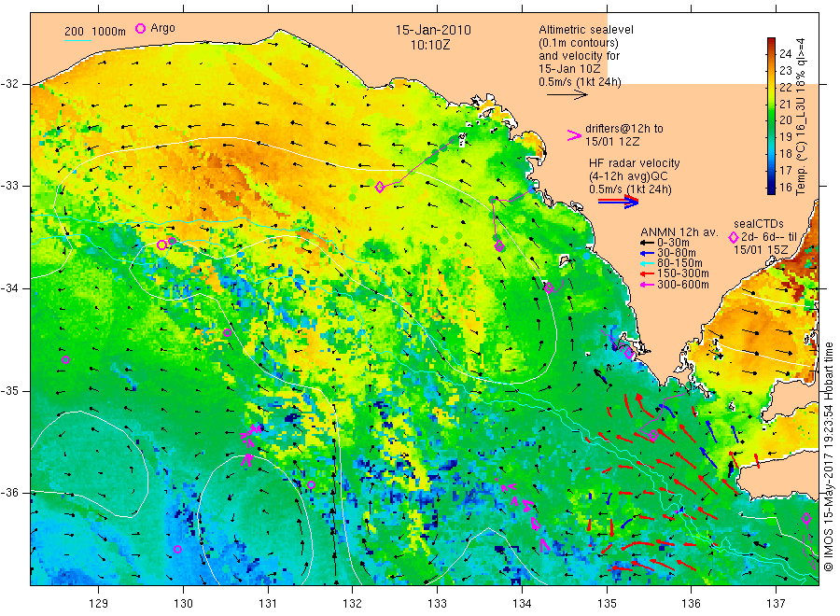Select Argo float marker near 36.5°S 129.9°E
The width and height of the screenshot is (840, 616).
(x=178, y=550)
